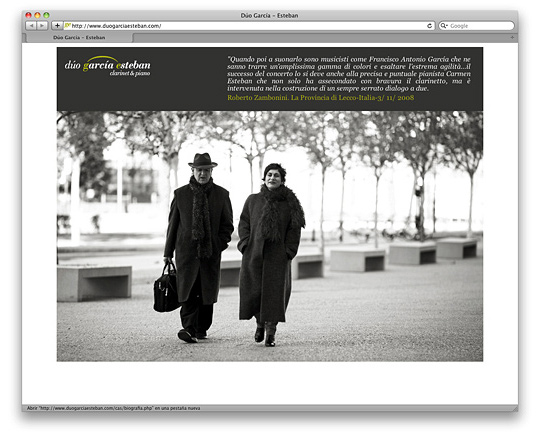Click the duogarciaesteban.com address field
The image size is (540, 435).
(x=249, y=26)
